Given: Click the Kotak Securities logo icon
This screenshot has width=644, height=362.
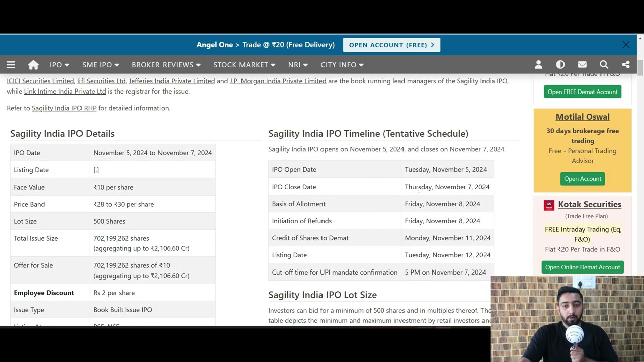Looking at the screenshot, I should pyautogui.click(x=549, y=205).
